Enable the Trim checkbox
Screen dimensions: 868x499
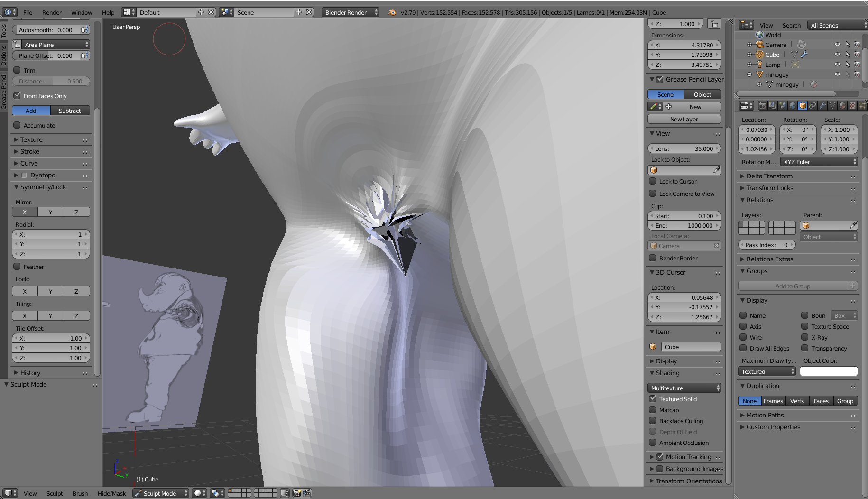17,70
